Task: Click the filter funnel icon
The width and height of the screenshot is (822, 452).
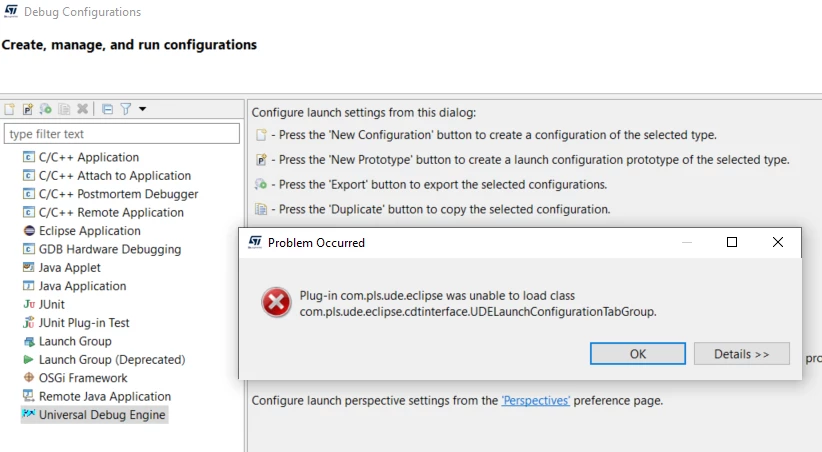Action: click(125, 109)
